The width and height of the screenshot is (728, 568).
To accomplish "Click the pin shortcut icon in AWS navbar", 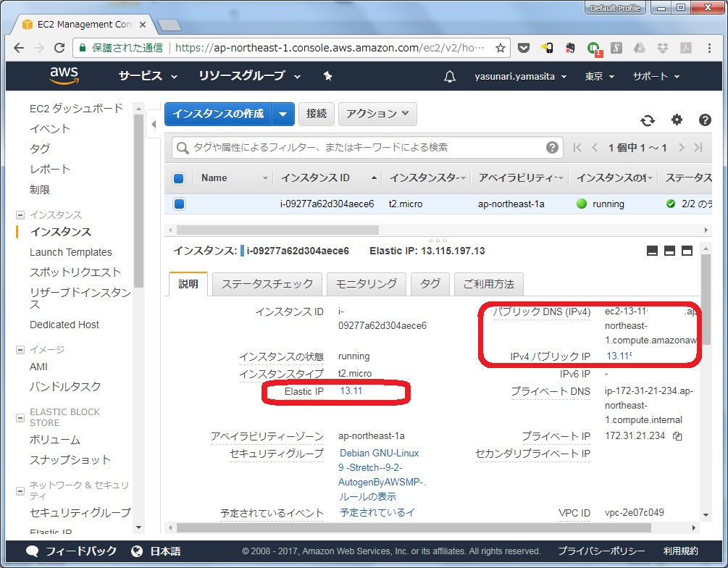I will [x=328, y=75].
